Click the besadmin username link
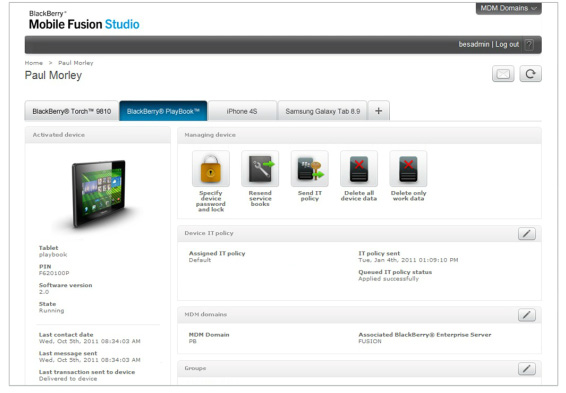This screenshot has width=566, height=393. tap(474, 44)
